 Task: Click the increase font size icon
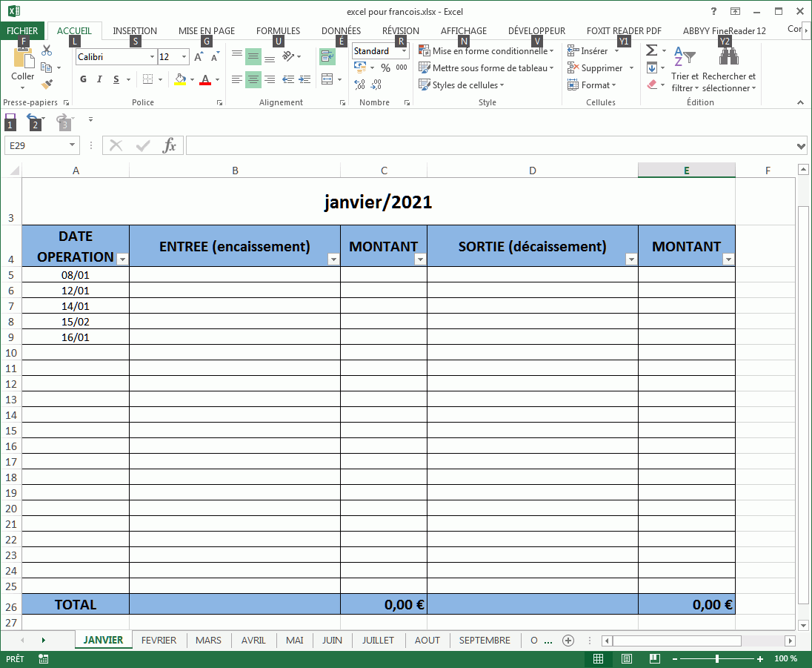pos(198,57)
